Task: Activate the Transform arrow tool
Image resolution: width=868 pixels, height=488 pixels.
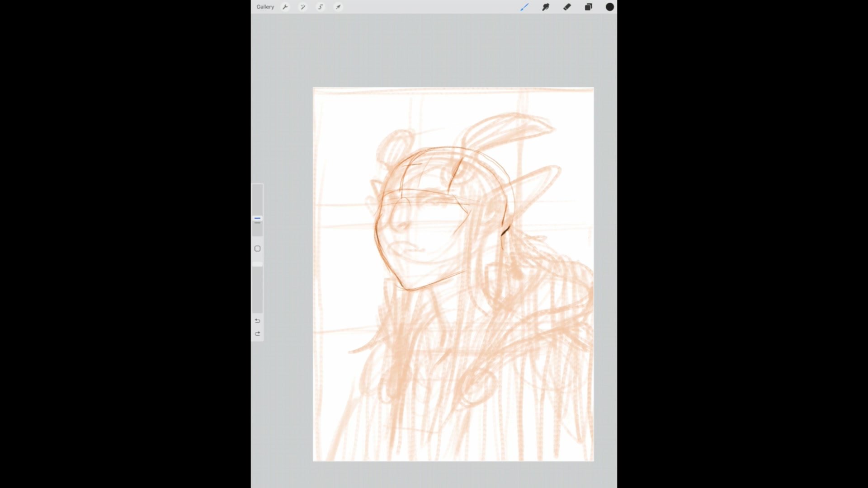Action: [x=338, y=7]
